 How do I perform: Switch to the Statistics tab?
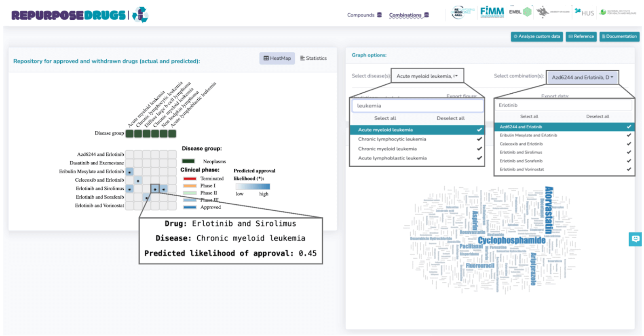(x=313, y=58)
